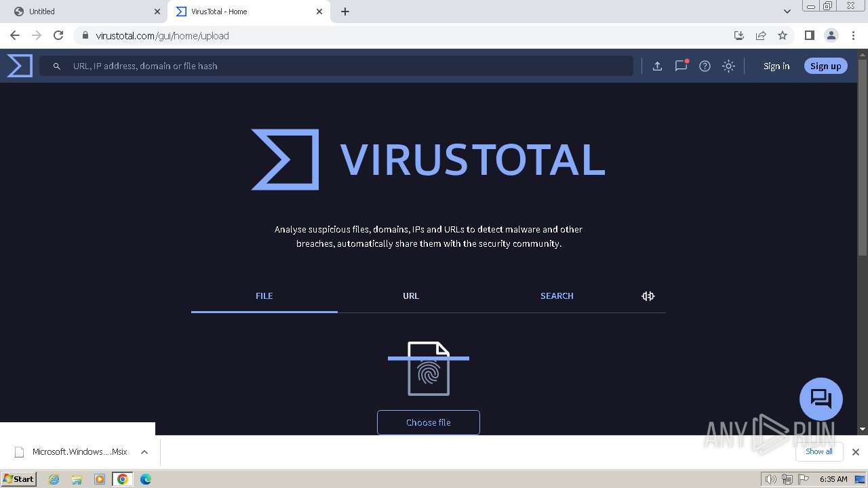Viewport: 868px width, 488px height.
Task: Open the Chrome three-dot menu
Action: [x=853, y=35]
